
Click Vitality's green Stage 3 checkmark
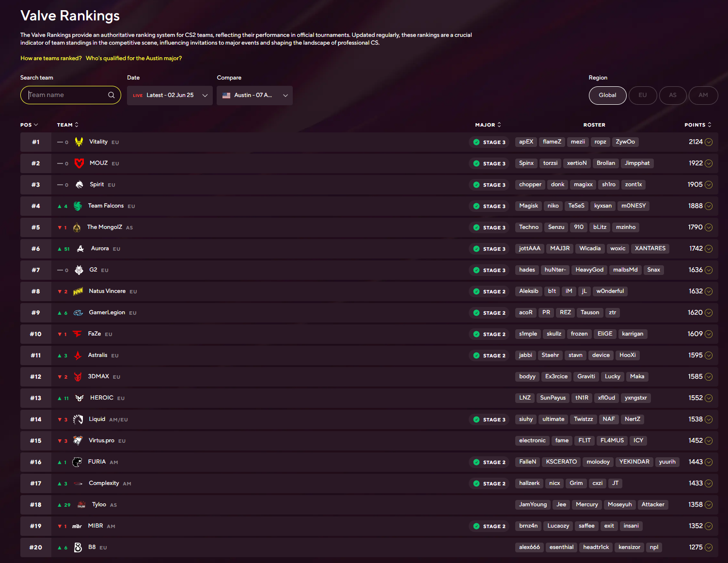click(476, 142)
